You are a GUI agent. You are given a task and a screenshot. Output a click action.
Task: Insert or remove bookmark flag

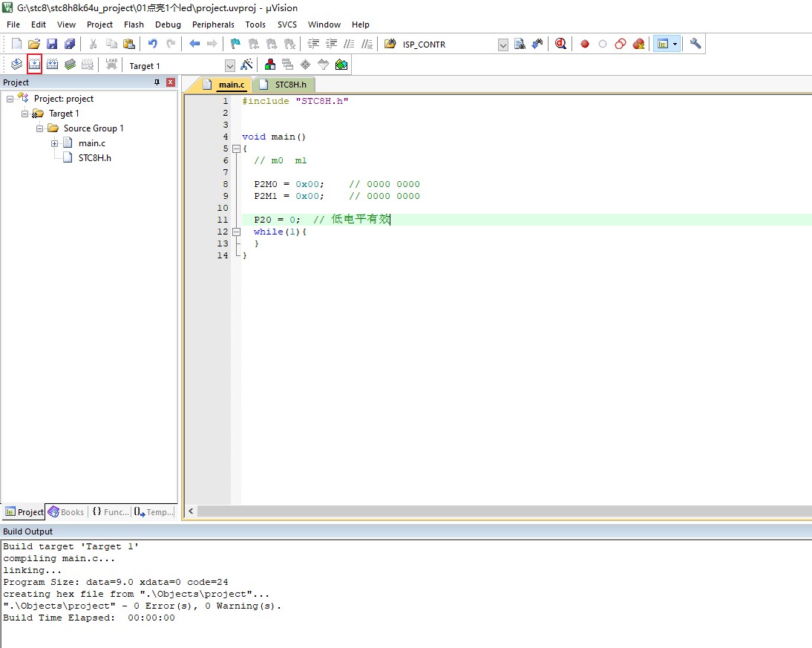point(235,44)
